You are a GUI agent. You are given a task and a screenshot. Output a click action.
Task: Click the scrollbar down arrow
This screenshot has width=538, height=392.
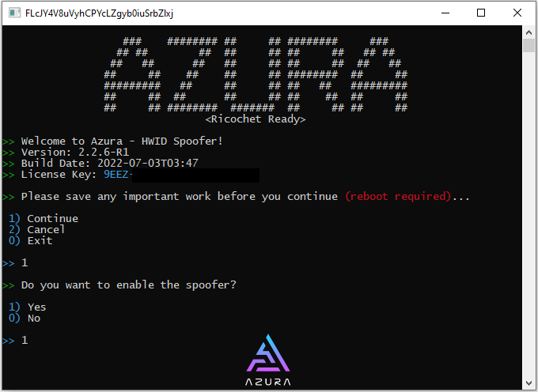pos(529,383)
